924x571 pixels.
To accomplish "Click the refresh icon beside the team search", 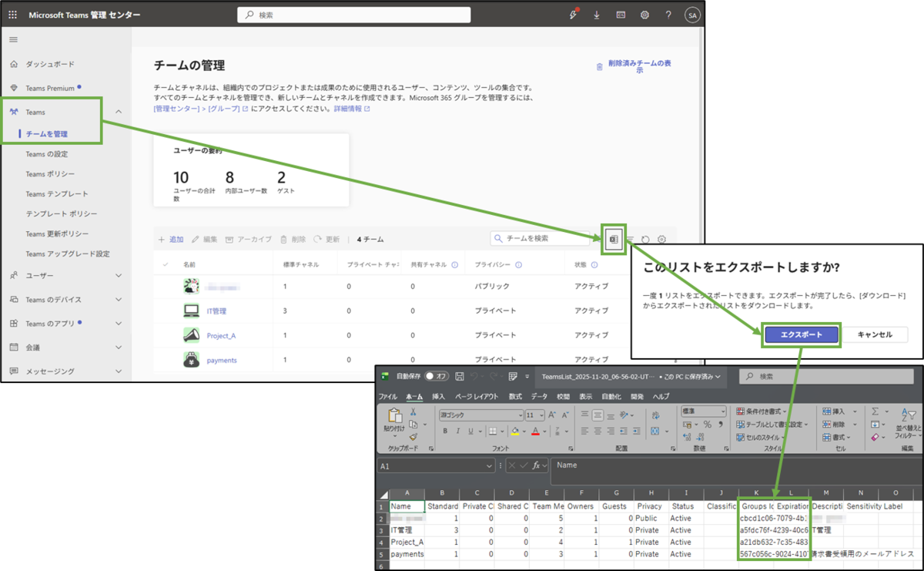I will [645, 240].
